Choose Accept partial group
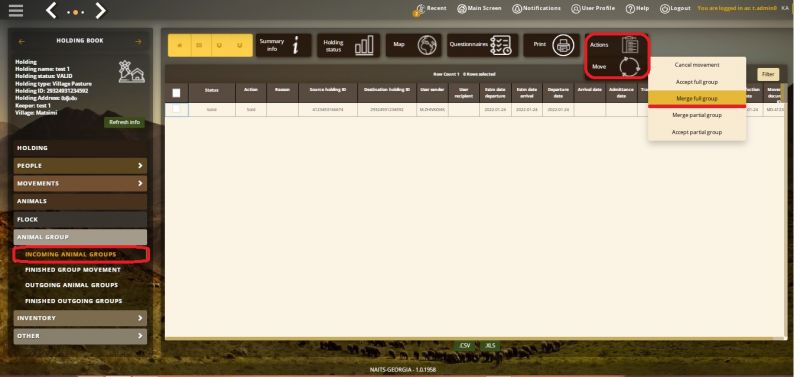Screen dimensions: 800x377 tap(697, 132)
